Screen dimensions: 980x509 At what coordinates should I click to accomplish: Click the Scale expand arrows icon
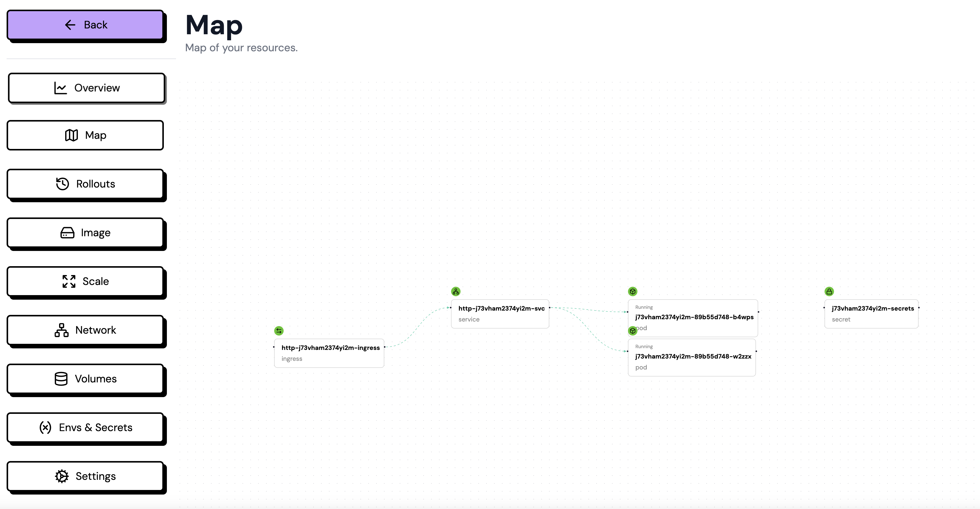[69, 281]
